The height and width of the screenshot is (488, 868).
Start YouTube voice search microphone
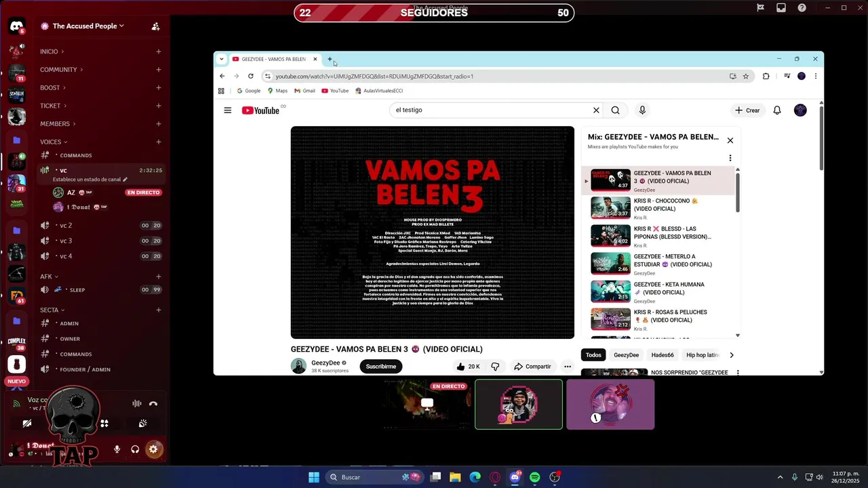click(642, 110)
